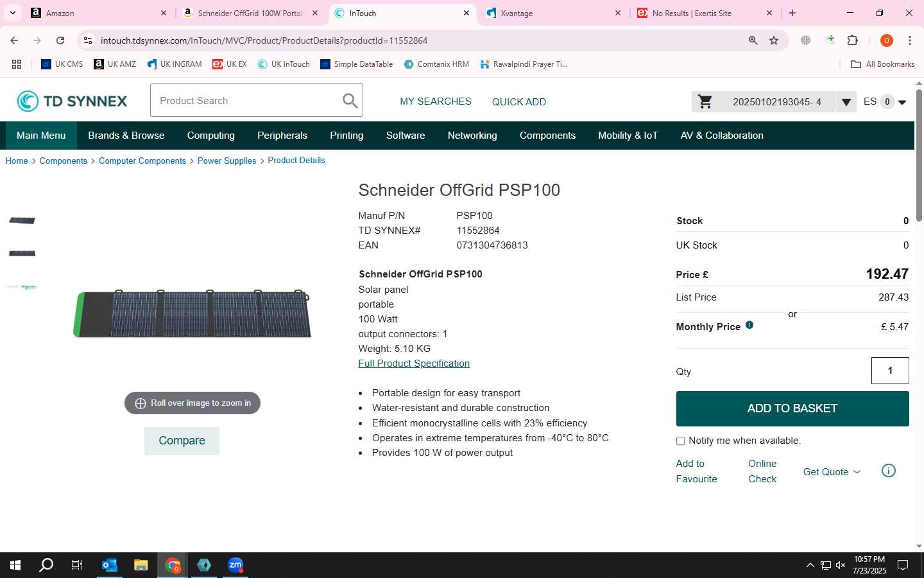Click the Chrome profile avatar icon
Viewport: 924px width, 578px height.
point(887,40)
